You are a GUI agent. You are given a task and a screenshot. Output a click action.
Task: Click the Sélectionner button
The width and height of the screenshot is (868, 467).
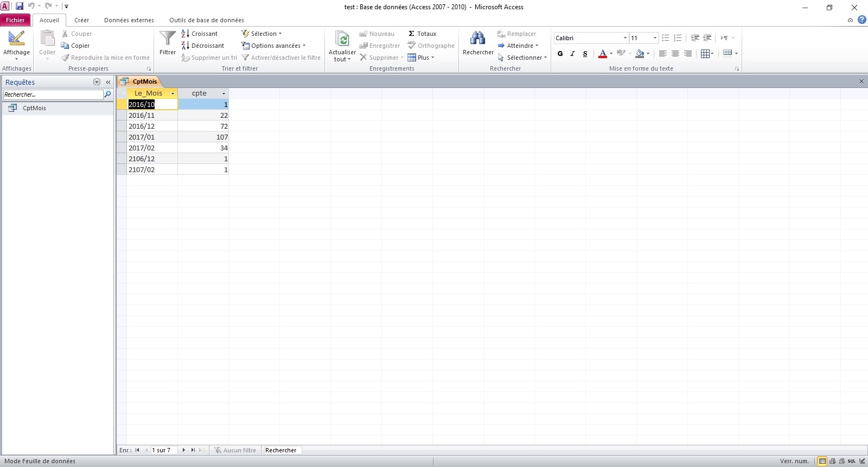(x=522, y=58)
